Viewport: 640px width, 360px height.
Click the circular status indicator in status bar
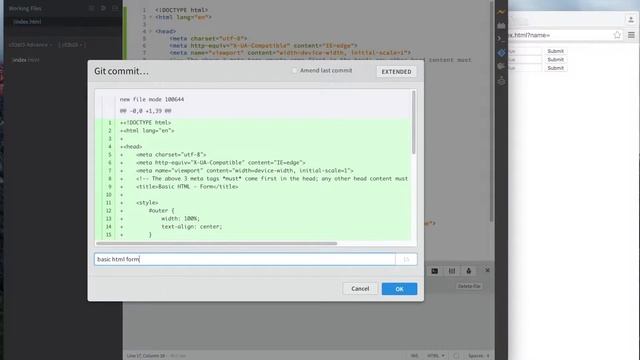[456, 356]
